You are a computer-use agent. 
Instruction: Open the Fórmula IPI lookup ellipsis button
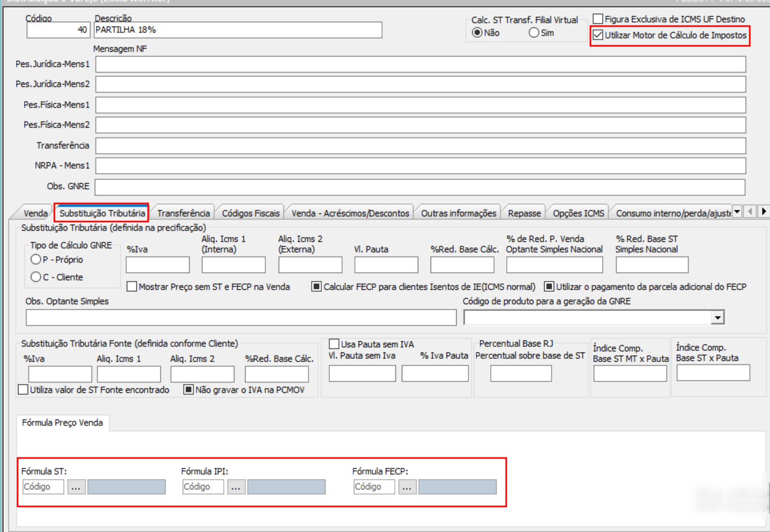(236, 487)
